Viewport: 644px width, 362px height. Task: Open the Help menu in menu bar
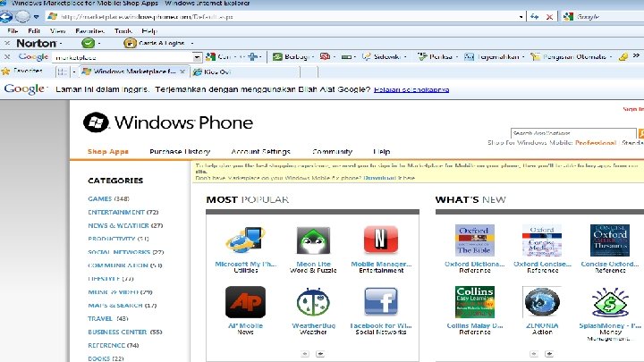point(149,30)
